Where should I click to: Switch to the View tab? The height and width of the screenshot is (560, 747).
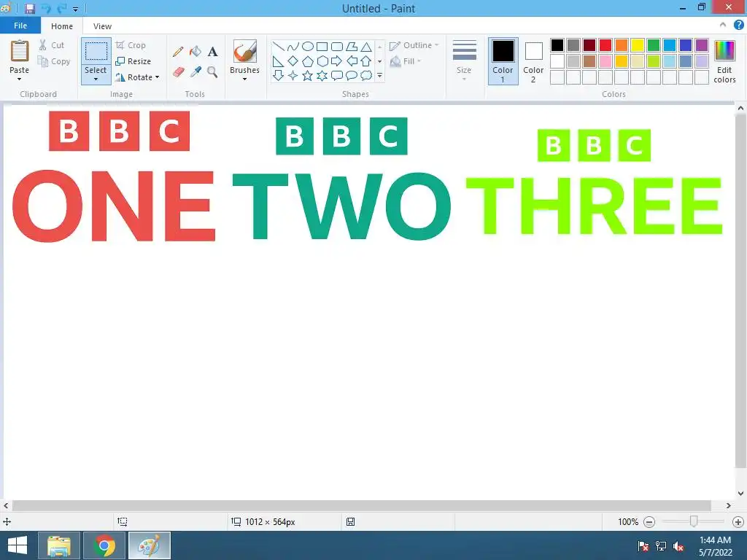[x=102, y=26]
